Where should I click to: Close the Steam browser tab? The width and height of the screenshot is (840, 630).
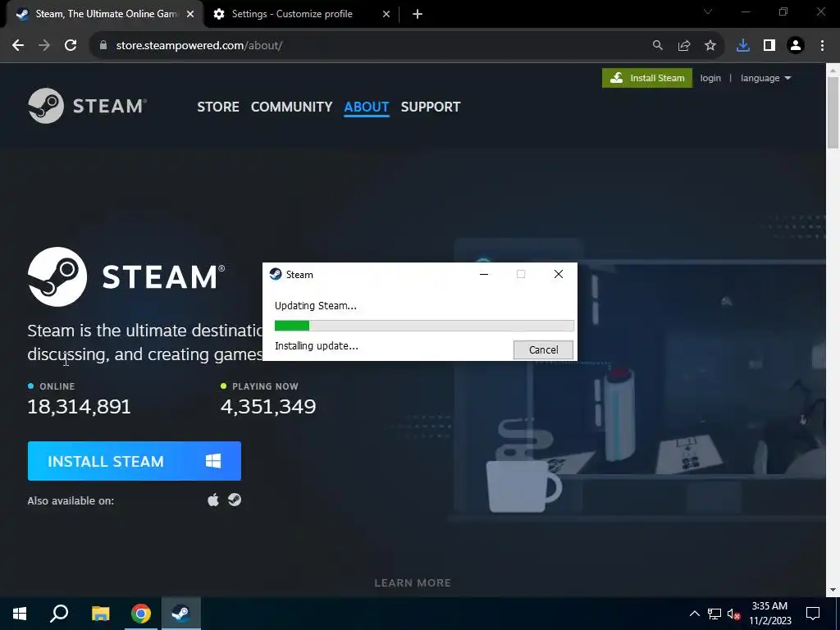coord(190,15)
